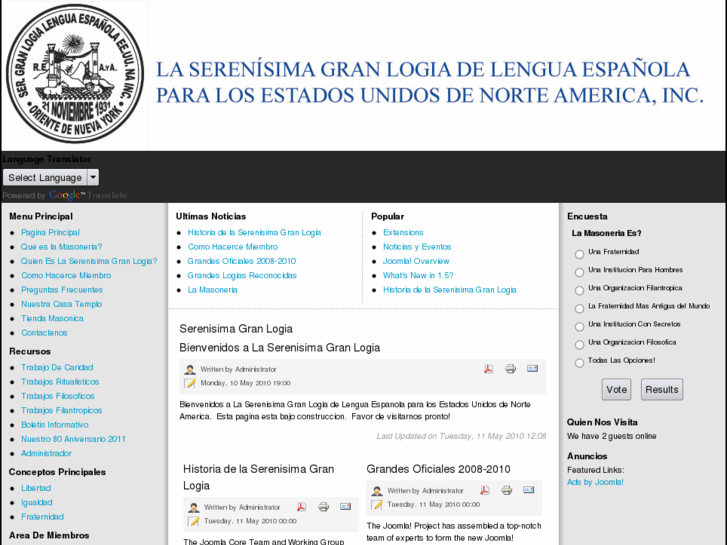The height and width of the screenshot is (545, 727).
Task: Go to Tienda Masonica menu item
Action: tap(52, 319)
